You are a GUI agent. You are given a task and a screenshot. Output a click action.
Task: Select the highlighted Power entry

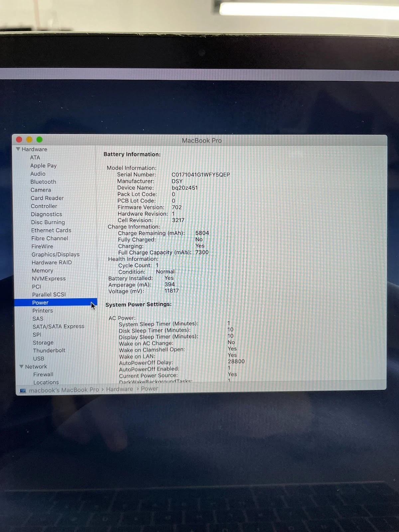point(56,303)
